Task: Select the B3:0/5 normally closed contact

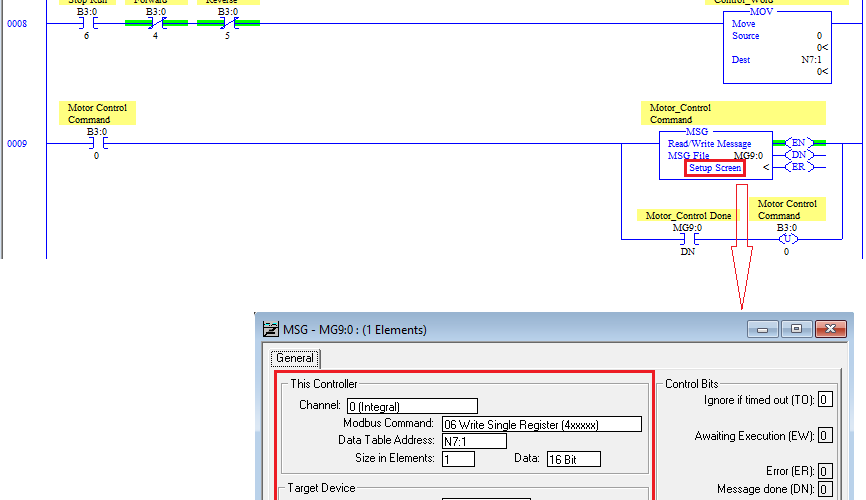Action: (x=228, y=23)
